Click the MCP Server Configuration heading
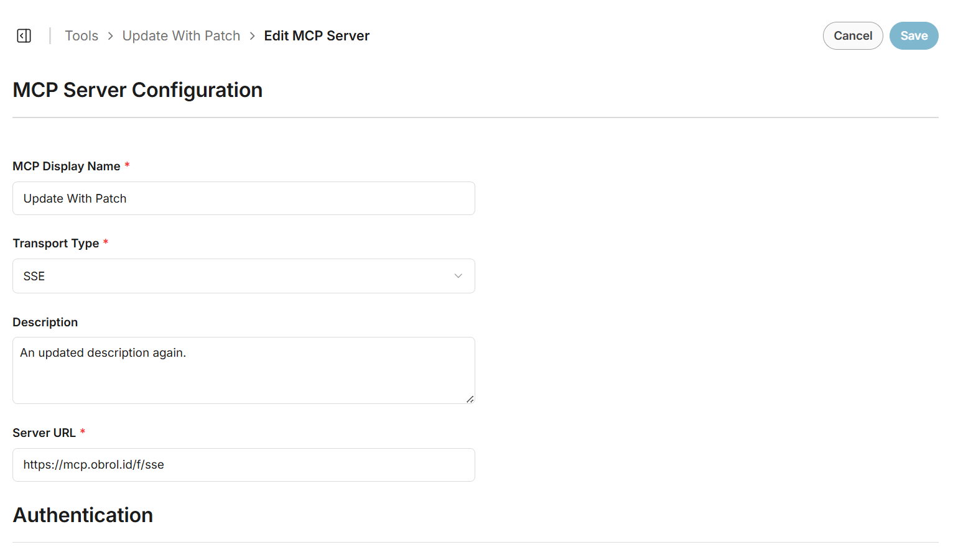 (x=137, y=90)
